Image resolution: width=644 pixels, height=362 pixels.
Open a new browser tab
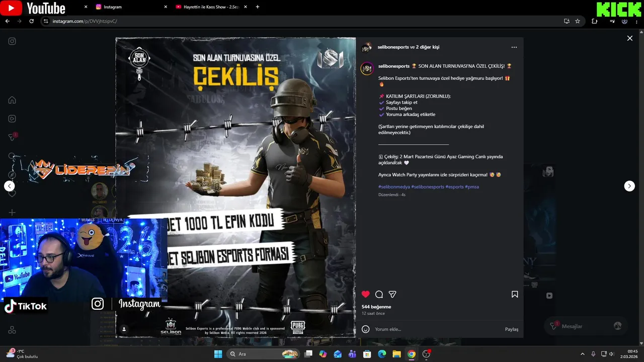pos(258,7)
